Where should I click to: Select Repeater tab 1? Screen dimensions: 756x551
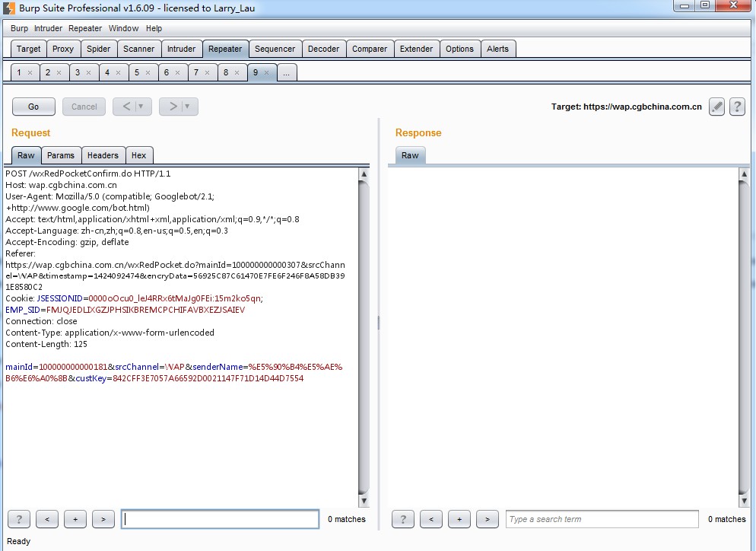point(19,73)
